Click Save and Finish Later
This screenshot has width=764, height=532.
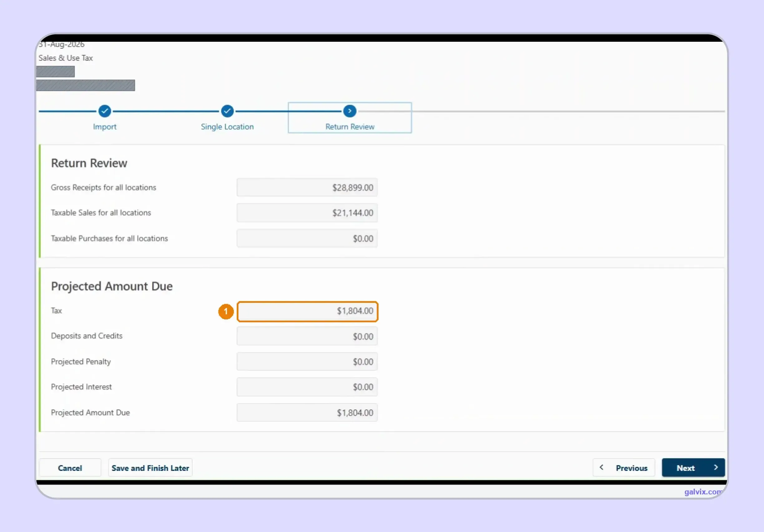150,468
